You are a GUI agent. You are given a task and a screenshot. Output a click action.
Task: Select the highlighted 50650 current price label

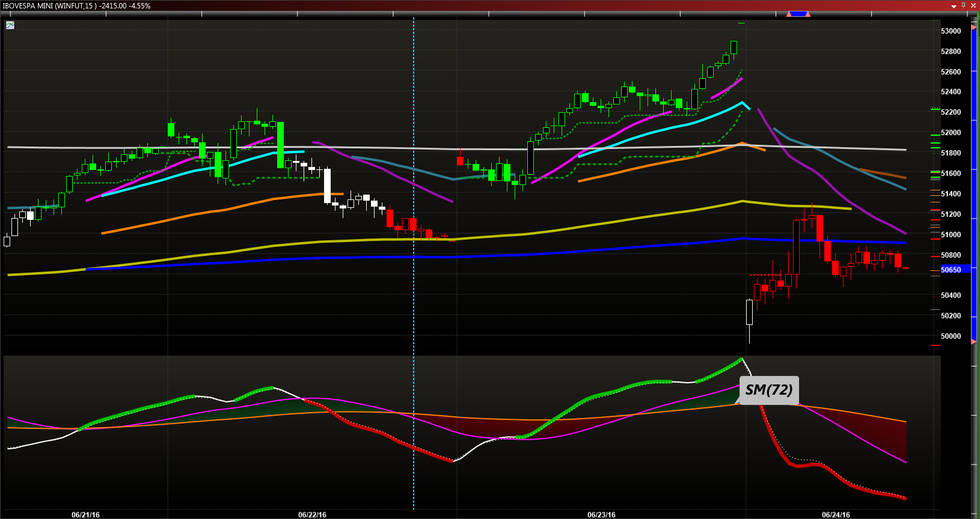pyautogui.click(x=952, y=270)
